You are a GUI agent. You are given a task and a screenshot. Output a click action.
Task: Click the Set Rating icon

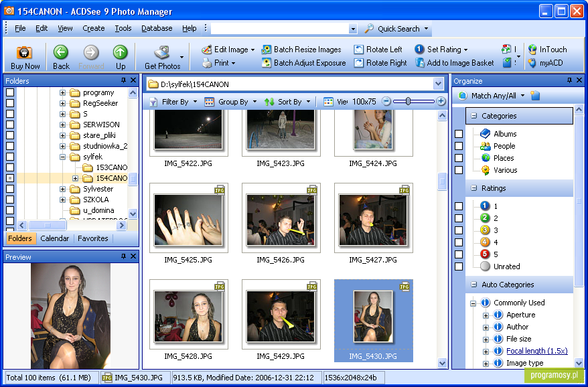420,49
